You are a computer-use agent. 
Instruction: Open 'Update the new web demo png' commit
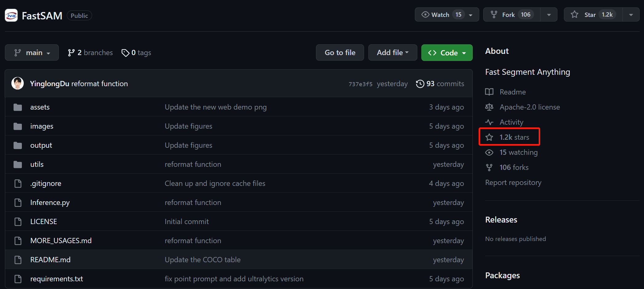coord(216,107)
